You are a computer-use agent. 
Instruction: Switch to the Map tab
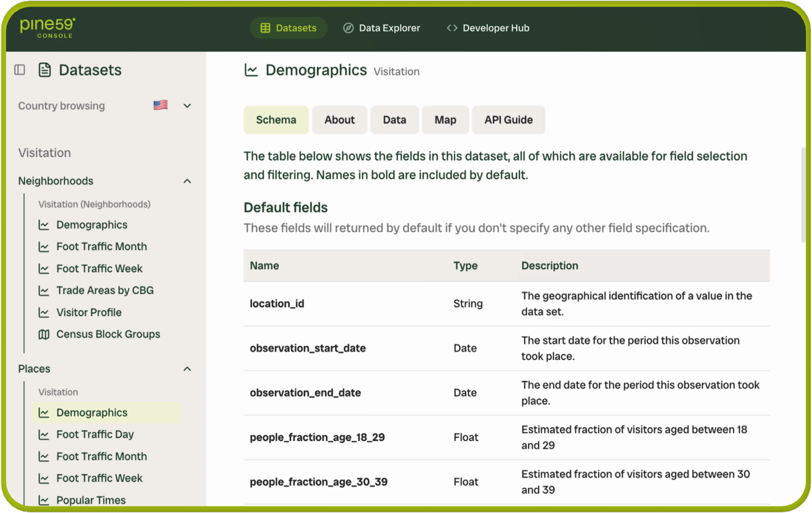pos(445,120)
